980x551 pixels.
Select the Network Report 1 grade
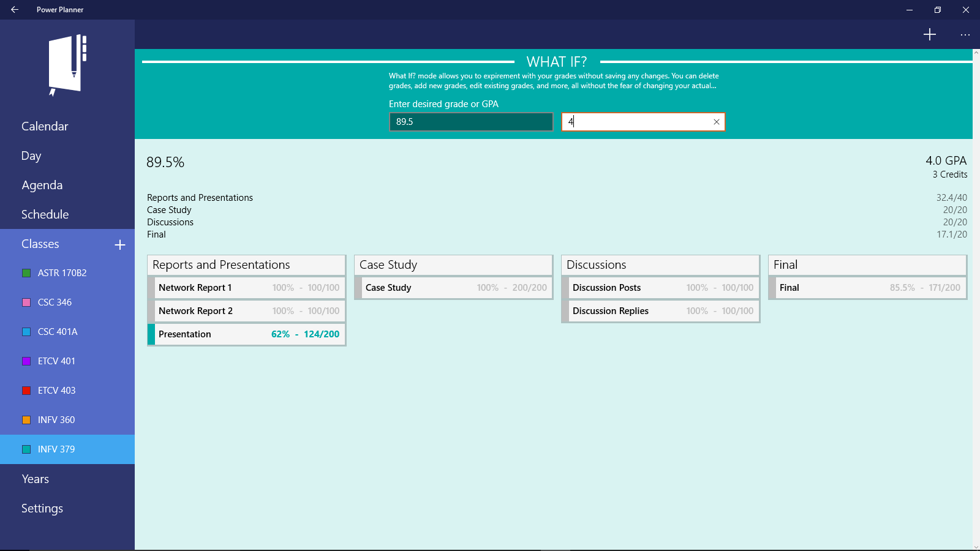tap(248, 287)
